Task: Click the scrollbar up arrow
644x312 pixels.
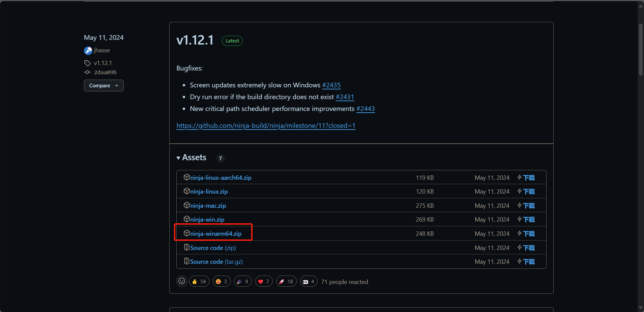Action: (641, 5)
